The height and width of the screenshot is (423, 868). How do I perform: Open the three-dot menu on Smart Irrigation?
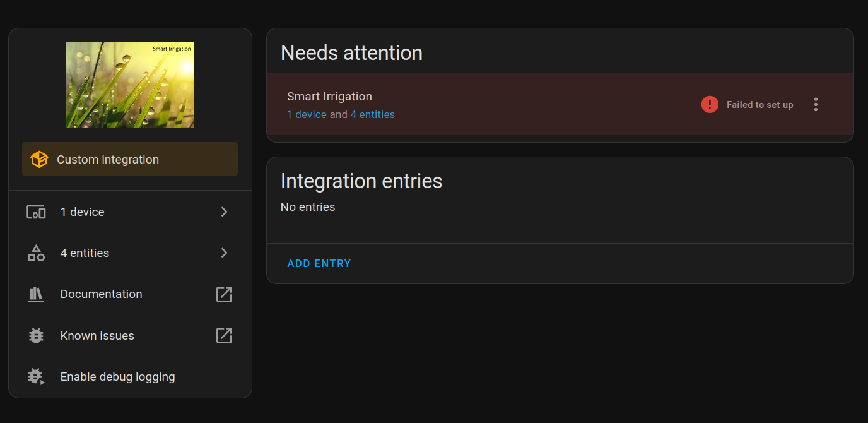pos(816,104)
